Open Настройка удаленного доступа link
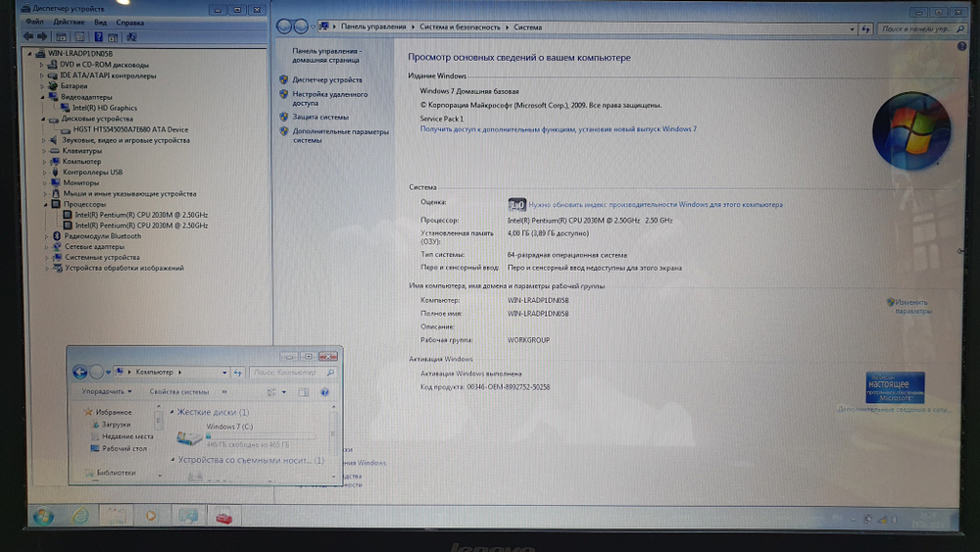Viewport: 980px width, 552px height. (x=330, y=99)
